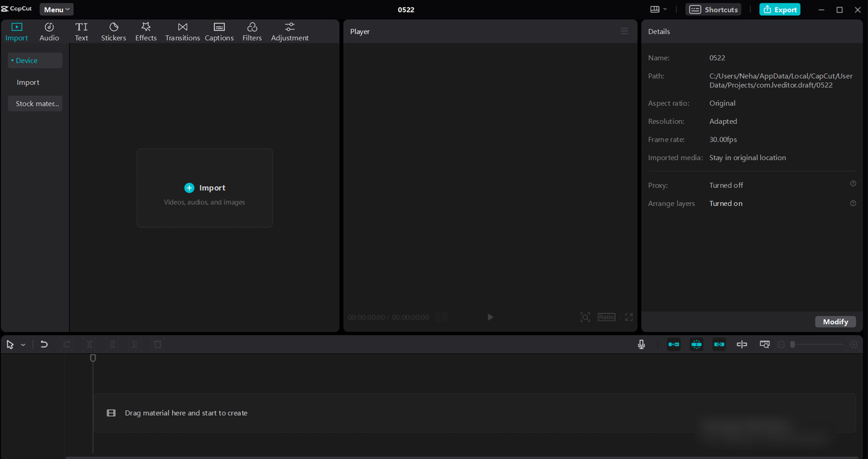Open keyboard Shortcuts panel
This screenshot has height=459, width=868.
pos(713,9)
